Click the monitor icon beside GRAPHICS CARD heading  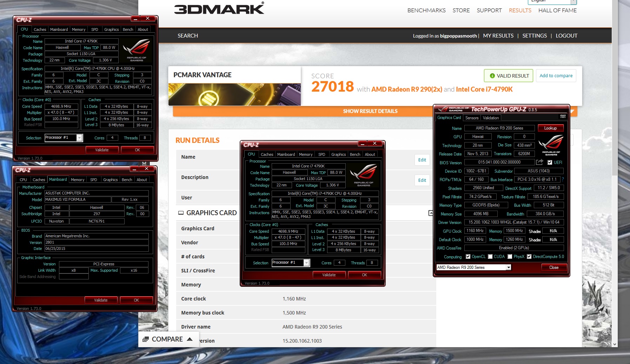pyautogui.click(x=181, y=213)
